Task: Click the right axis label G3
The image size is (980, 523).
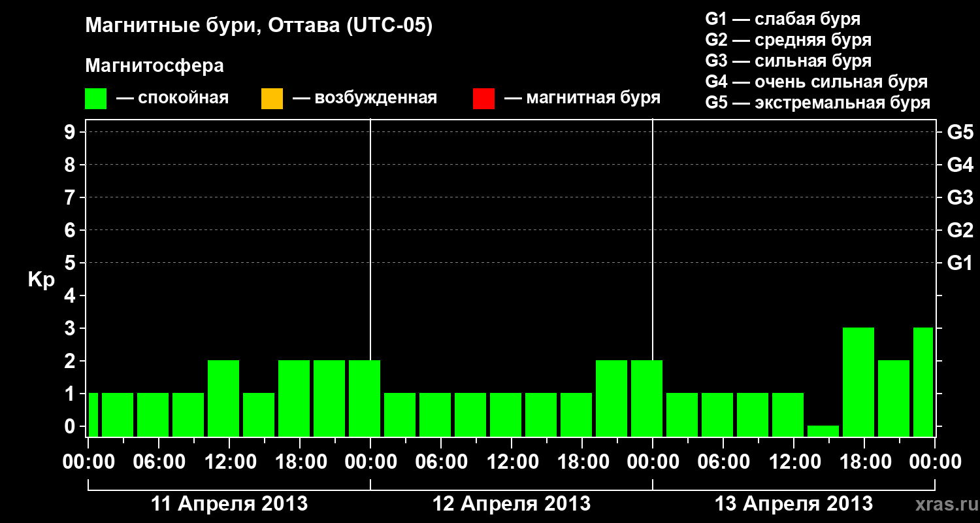Action: click(x=960, y=198)
